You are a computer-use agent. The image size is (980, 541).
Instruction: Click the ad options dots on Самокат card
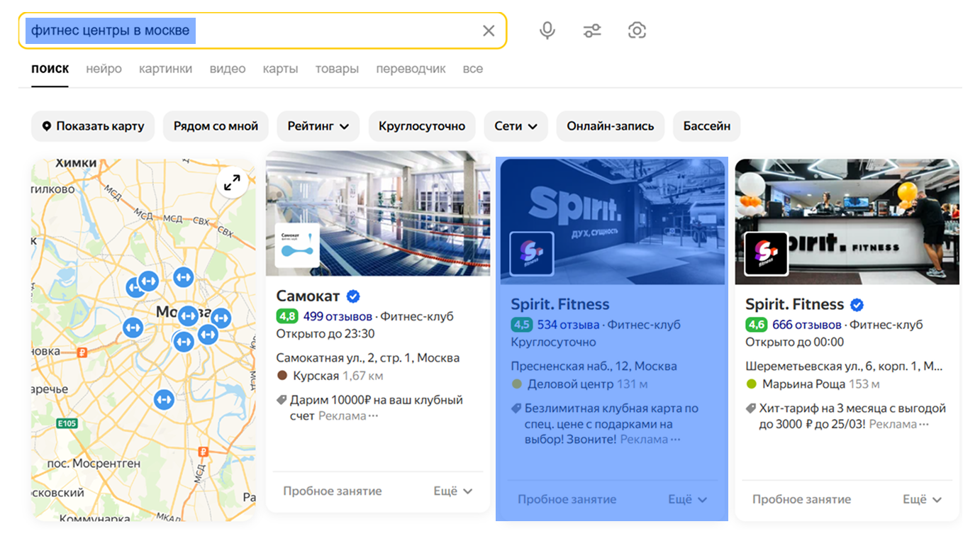point(374,416)
